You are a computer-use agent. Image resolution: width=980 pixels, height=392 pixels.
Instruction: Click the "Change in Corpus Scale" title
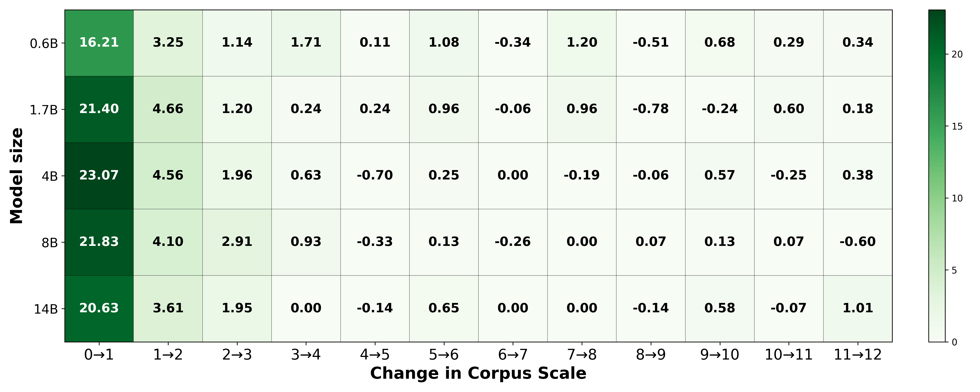478,373
